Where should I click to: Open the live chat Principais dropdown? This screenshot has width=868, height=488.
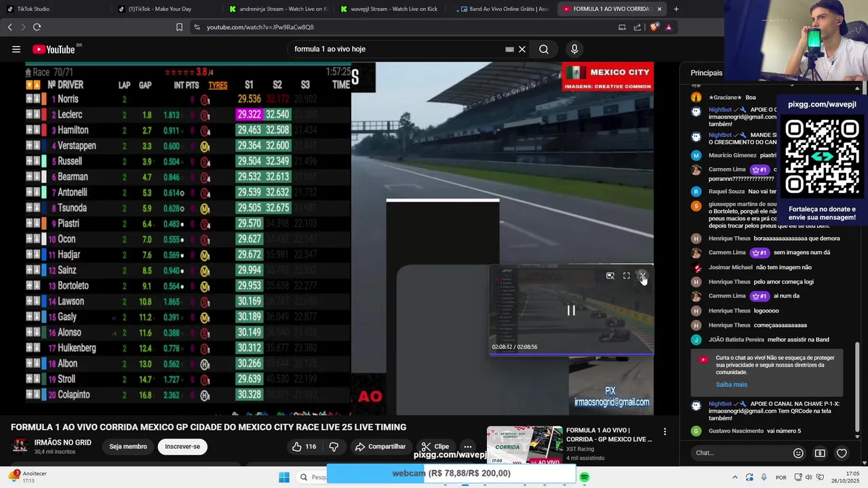(707, 73)
